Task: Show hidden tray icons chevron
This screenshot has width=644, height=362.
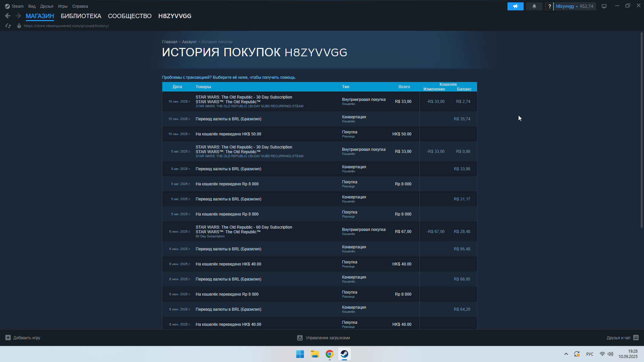Action: click(566, 354)
